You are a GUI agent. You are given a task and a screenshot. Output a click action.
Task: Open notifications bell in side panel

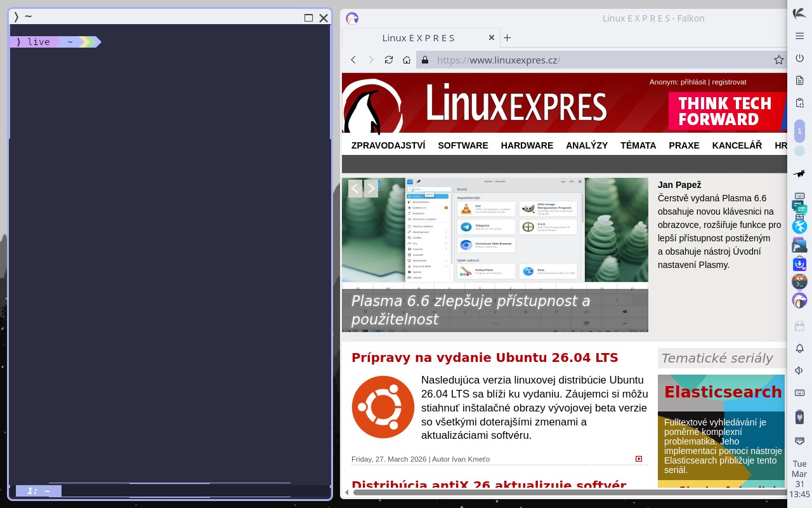[x=799, y=349]
